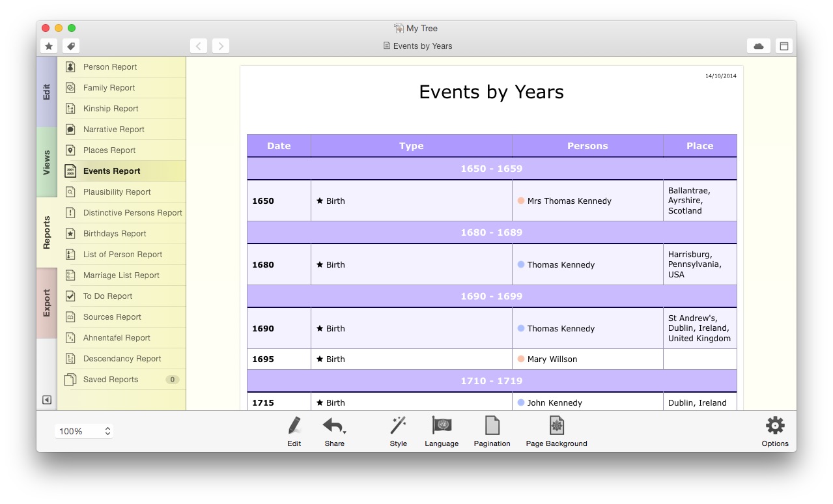This screenshot has height=504, width=833.
Task: Click Thomas Kennedy born 1690
Action: click(x=561, y=329)
